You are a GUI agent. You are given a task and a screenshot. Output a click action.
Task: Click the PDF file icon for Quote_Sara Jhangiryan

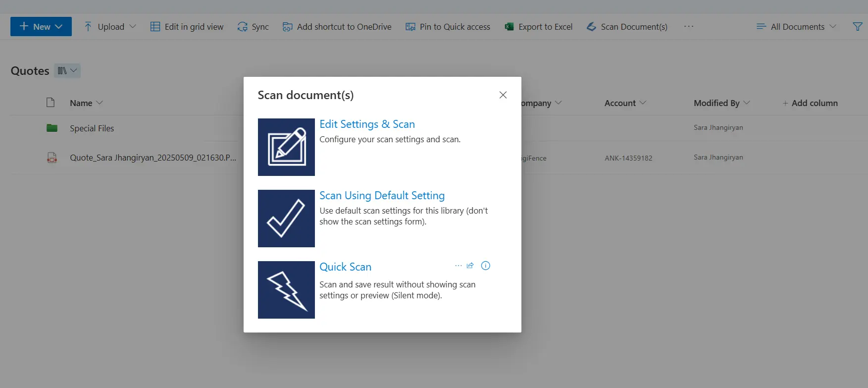coord(51,158)
